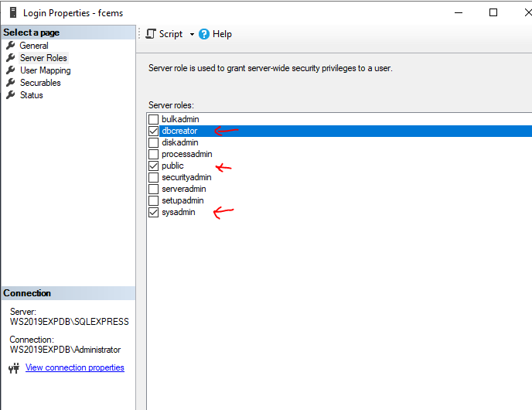Click the wrench icon beside Securables
The height and width of the screenshot is (410, 532).
coord(11,83)
